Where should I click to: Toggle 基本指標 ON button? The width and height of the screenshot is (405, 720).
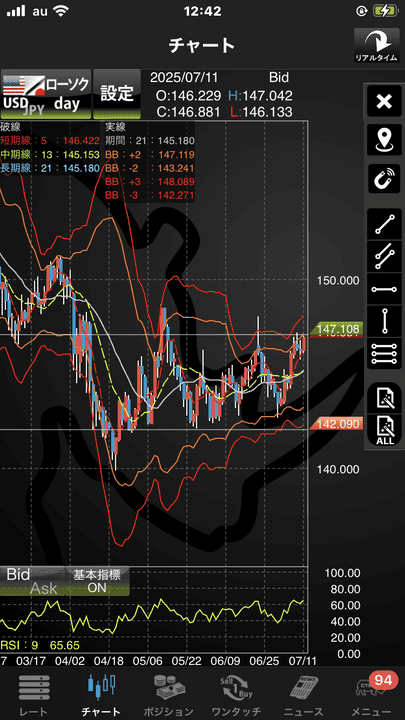tap(97, 581)
